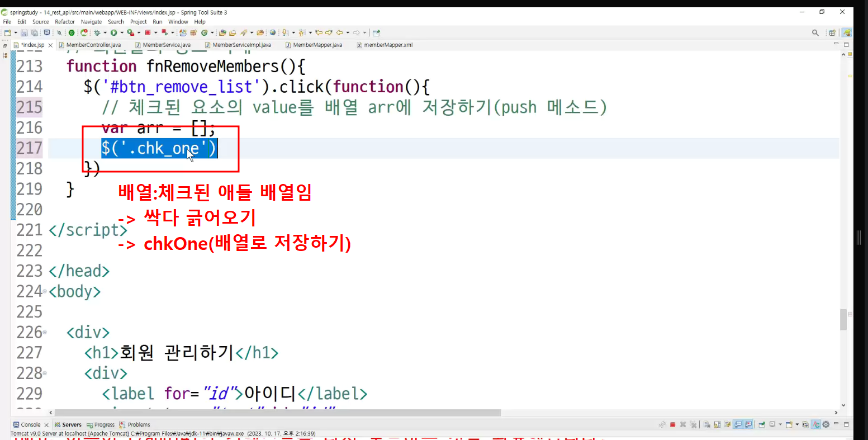Click the Open Web Browser globe icon
The height and width of the screenshot is (440, 868).
pyautogui.click(x=273, y=33)
